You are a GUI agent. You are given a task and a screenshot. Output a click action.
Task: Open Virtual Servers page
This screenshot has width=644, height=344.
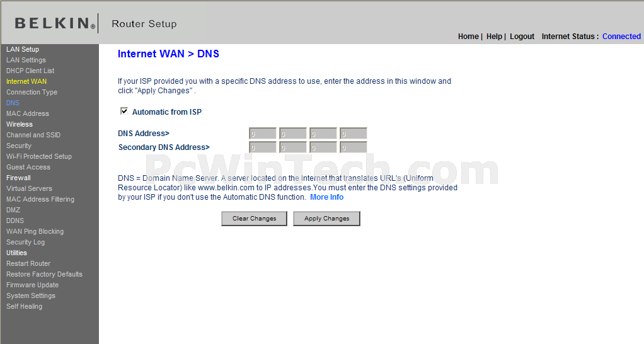[29, 188]
